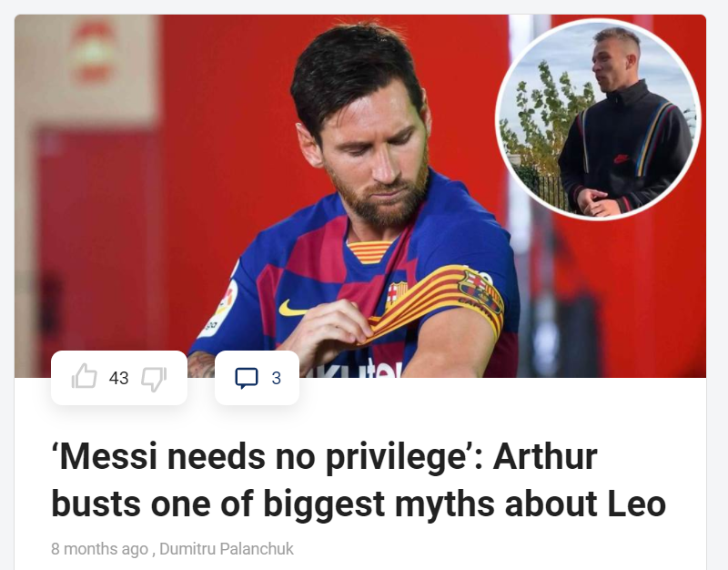Screen dimensions: 728x570
Task: Click the blurred sign in photo's top-left
Action: point(94,53)
